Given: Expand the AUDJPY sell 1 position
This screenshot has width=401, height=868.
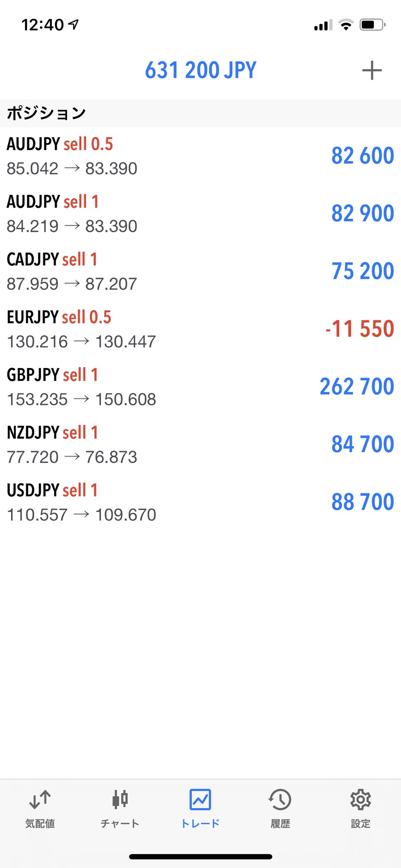Looking at the screenshot, I should tap(138, 213).
